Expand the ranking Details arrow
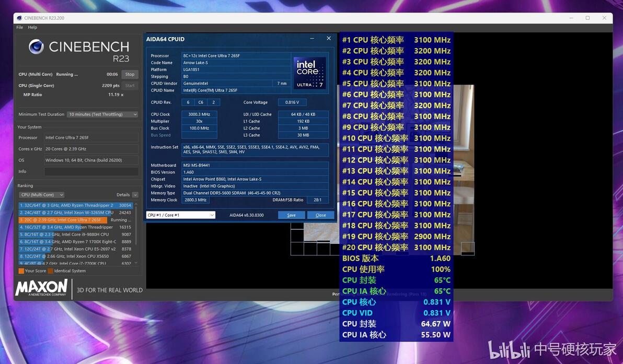 [135, 195]
